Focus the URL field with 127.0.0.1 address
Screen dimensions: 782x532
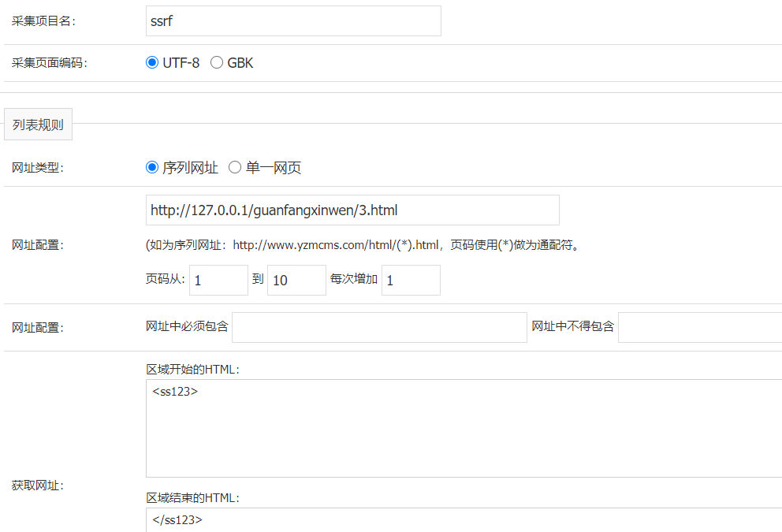point(352,210)
